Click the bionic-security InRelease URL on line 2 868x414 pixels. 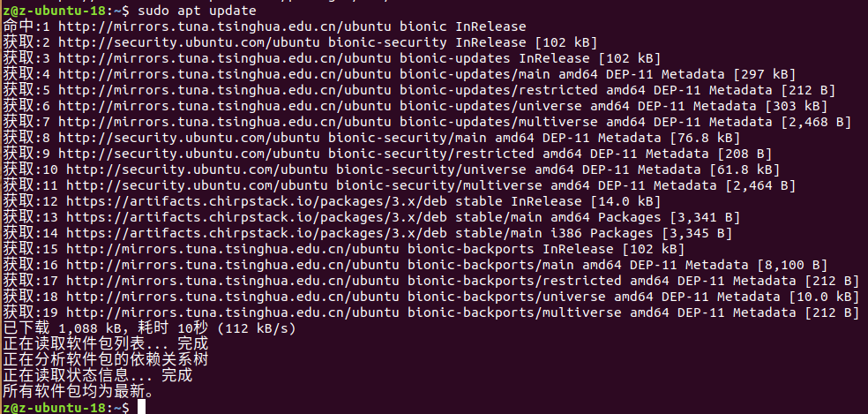252,42
